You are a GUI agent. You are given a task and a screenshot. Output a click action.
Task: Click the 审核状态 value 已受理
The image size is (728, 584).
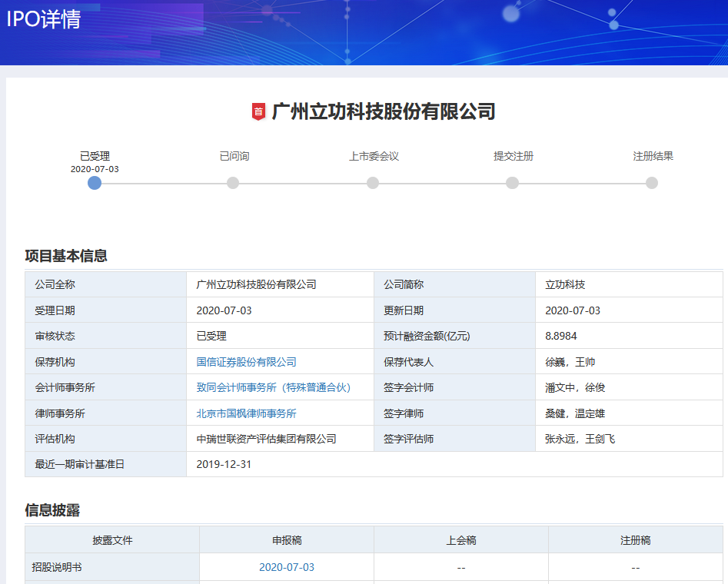211,336
